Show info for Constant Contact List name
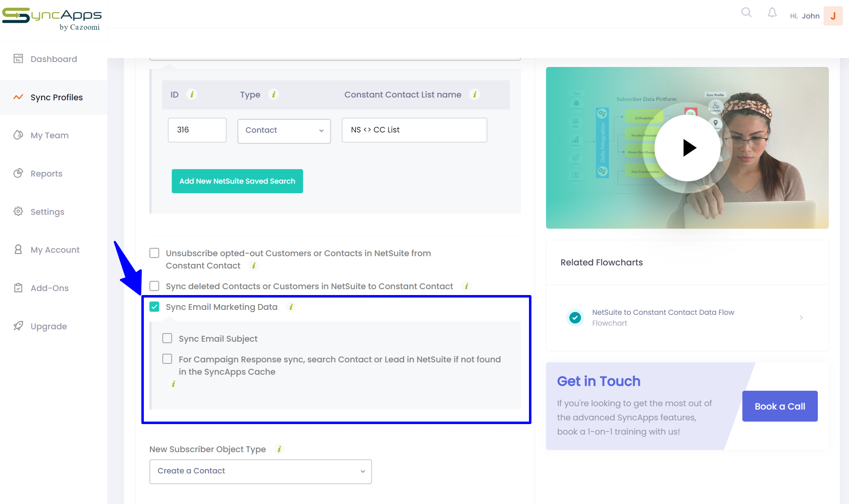Viewport: 849px width, 504px height. click(475, 94)
